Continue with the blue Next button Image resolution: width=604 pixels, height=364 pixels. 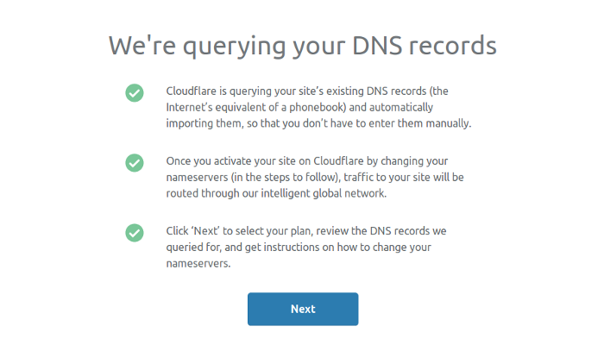pos(303,309)
